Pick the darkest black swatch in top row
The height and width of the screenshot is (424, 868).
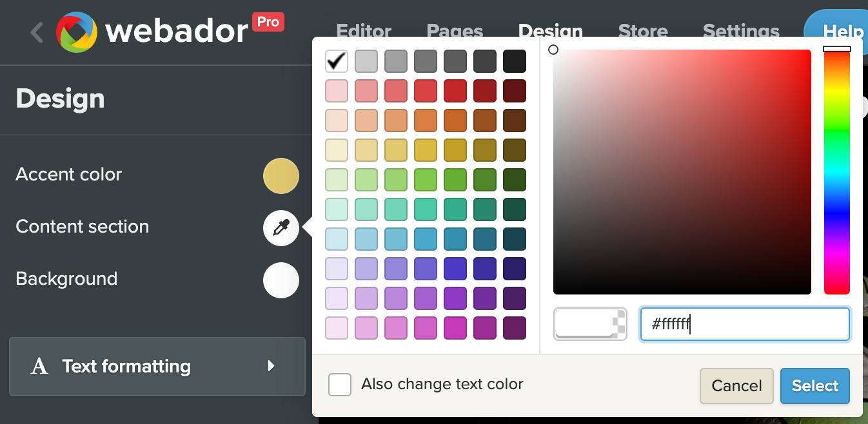click(x=514, y=61)
